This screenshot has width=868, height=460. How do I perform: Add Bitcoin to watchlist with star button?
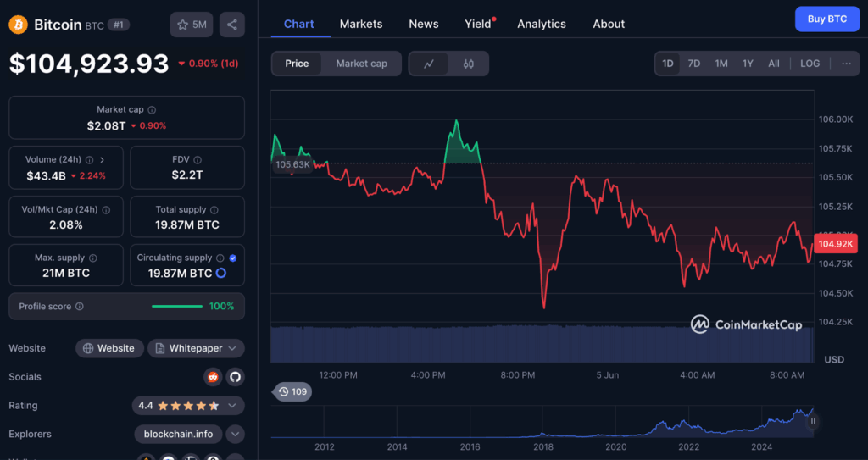click(192, 25)
